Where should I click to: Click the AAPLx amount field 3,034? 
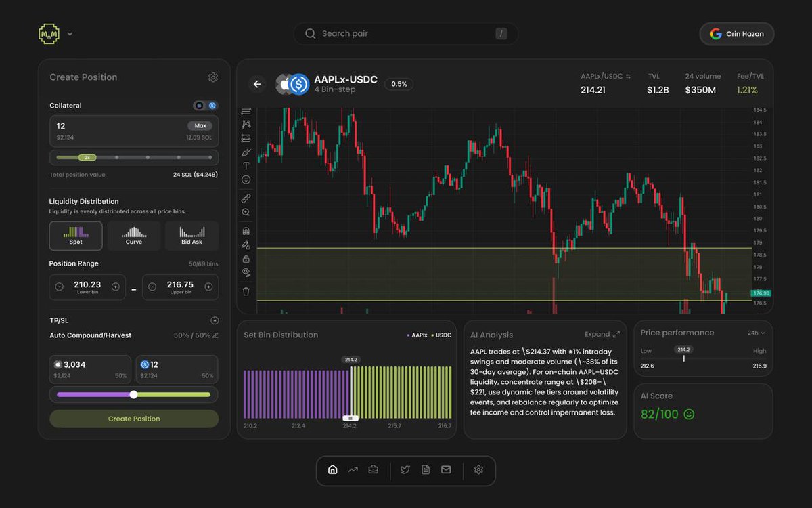pos(90,369)
